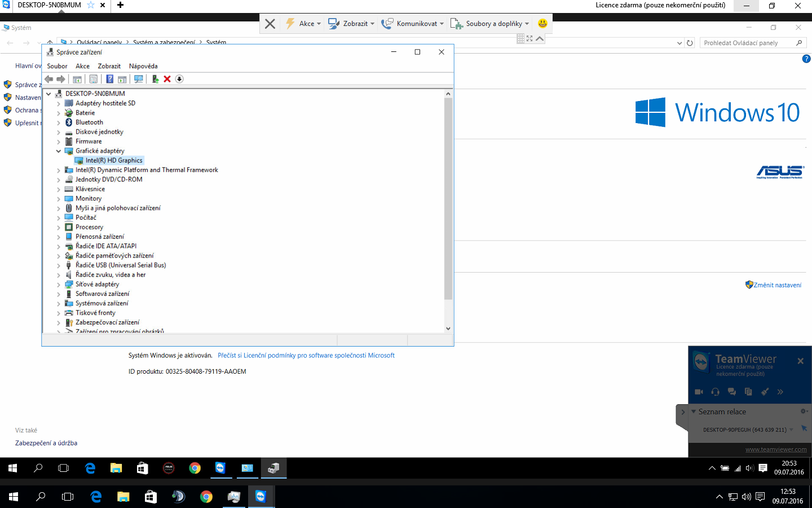Click the Update driver icon with green arrow

pos(155,79)
